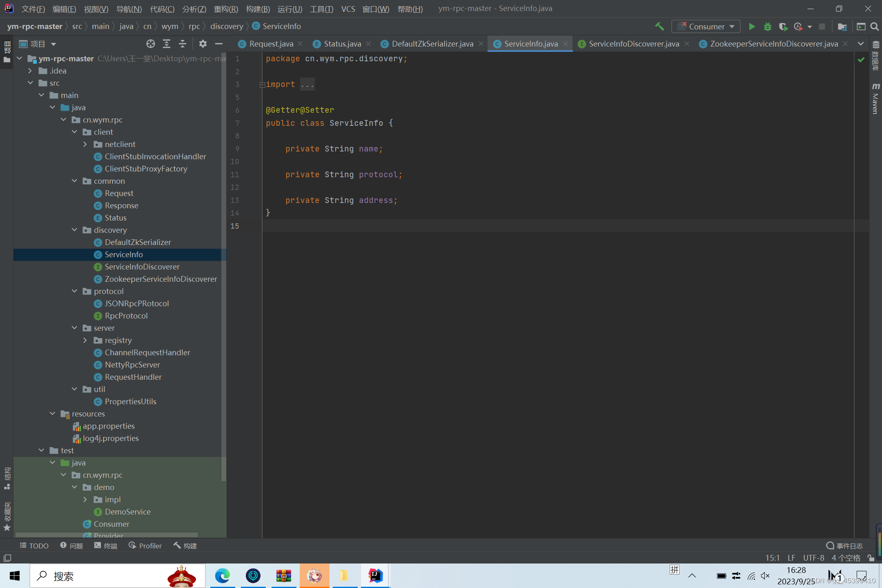Open the Consumer run configuration dropdown
The height and width of the screenshot is (588, 882).
tap(706, 27)
